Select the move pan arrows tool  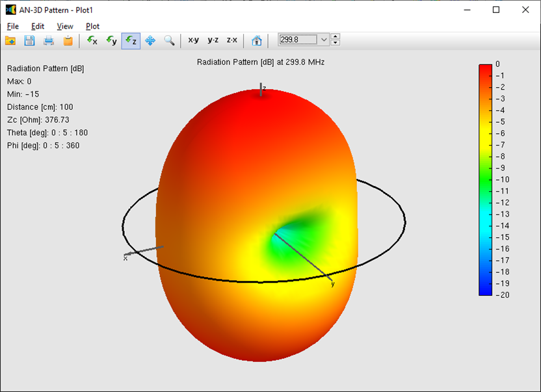[150, 41]
